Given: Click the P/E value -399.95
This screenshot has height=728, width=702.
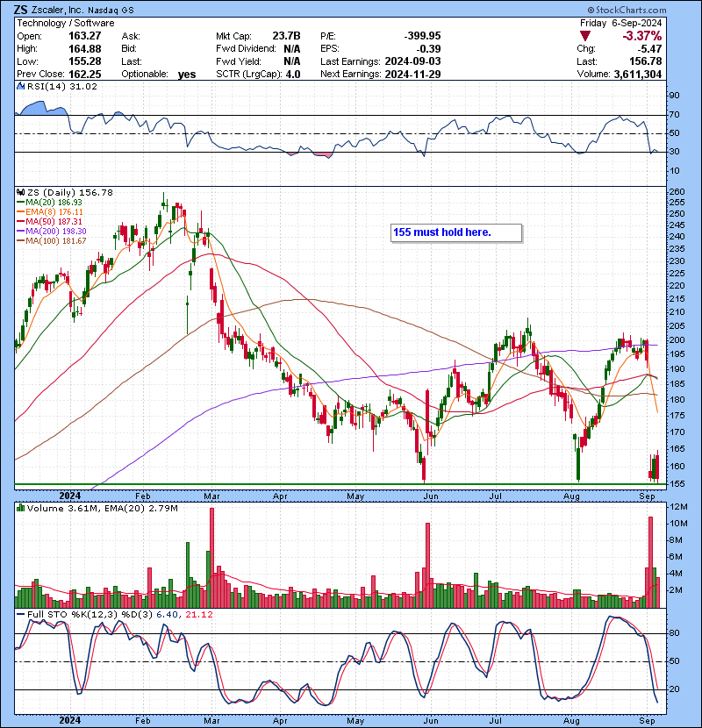Looking at the screenshot, I should (x=422, y=36).
